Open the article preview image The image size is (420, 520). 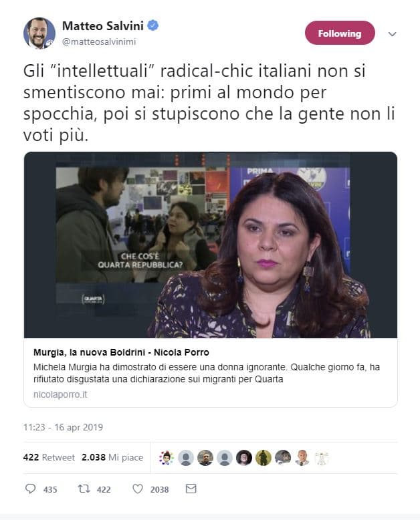click(210, 245)
